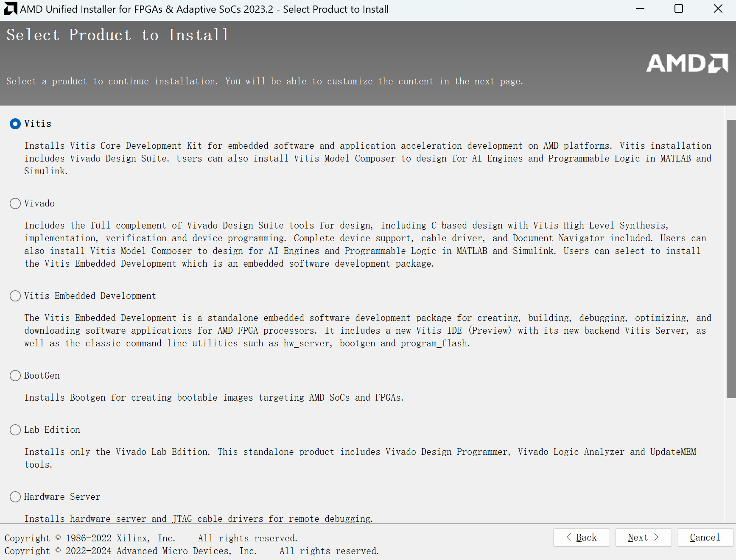The image size is (736, 560).
Task: Minimize the installer window
Action: coord(640,9)
